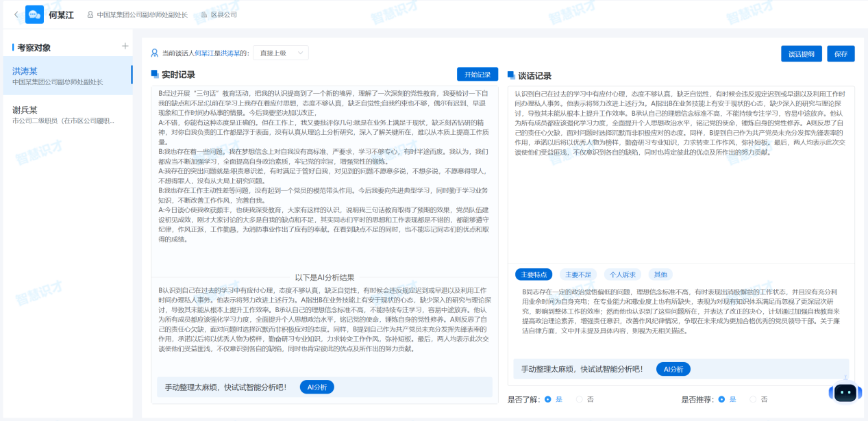Select 否 for 是否了解
The height and width of the screenshot is (421, 868).
[x=580, y=399]
